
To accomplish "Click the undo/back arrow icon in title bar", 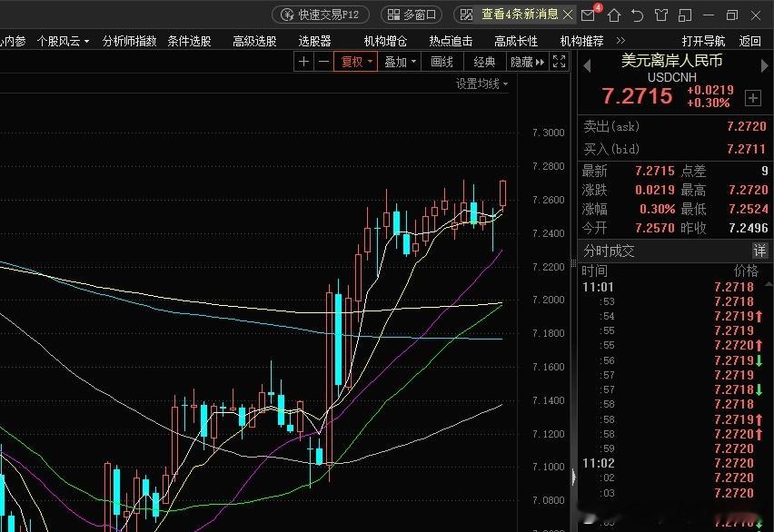I will (x=637, y=15).
